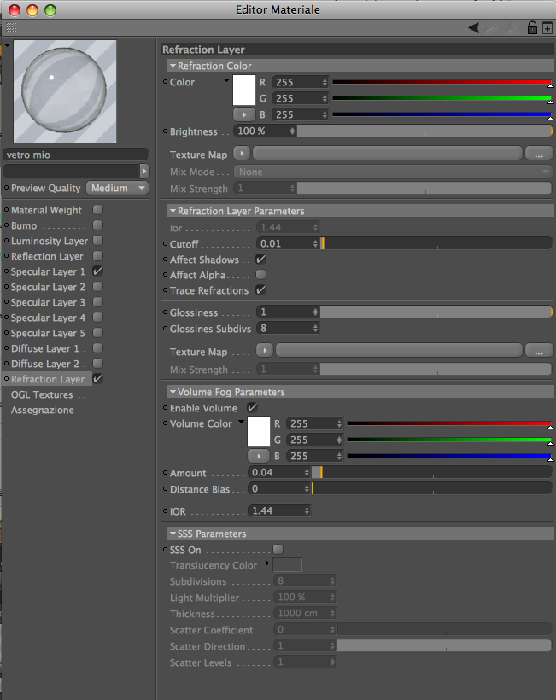Screen dimensions: 556x700
Task: Click the Cutoff slider track
Action: (x=436, y=243)
